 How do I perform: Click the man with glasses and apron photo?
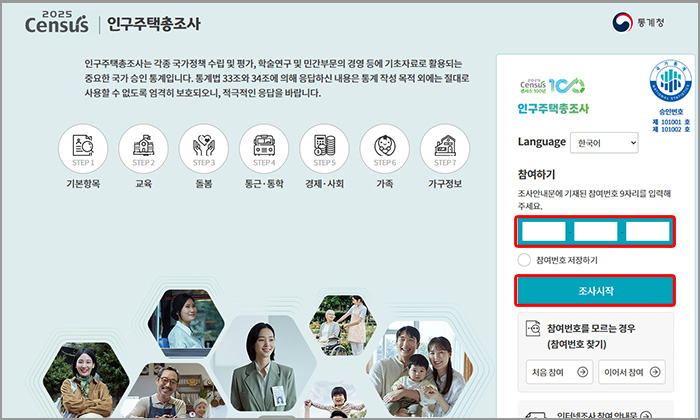pos(174,390)
